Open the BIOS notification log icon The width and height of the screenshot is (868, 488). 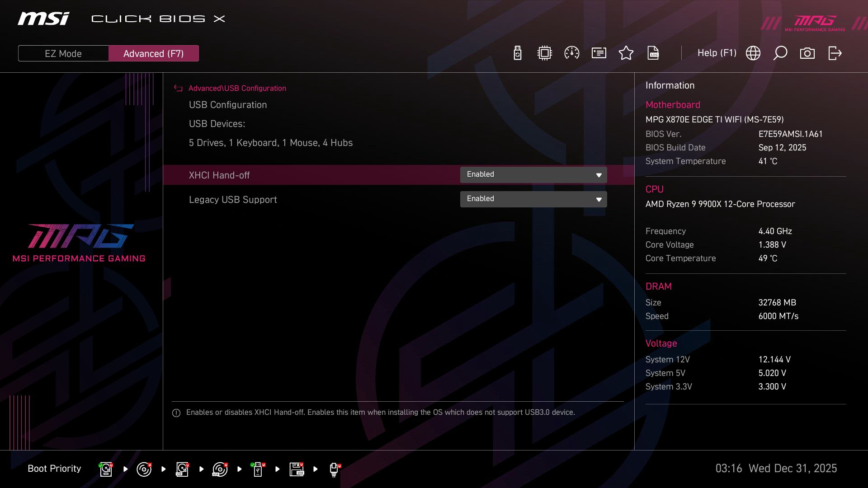point(599,53)
